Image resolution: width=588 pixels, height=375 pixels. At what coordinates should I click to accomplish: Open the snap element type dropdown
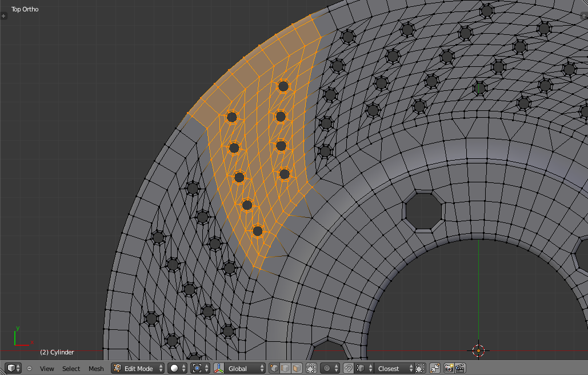tap(364, 368)
